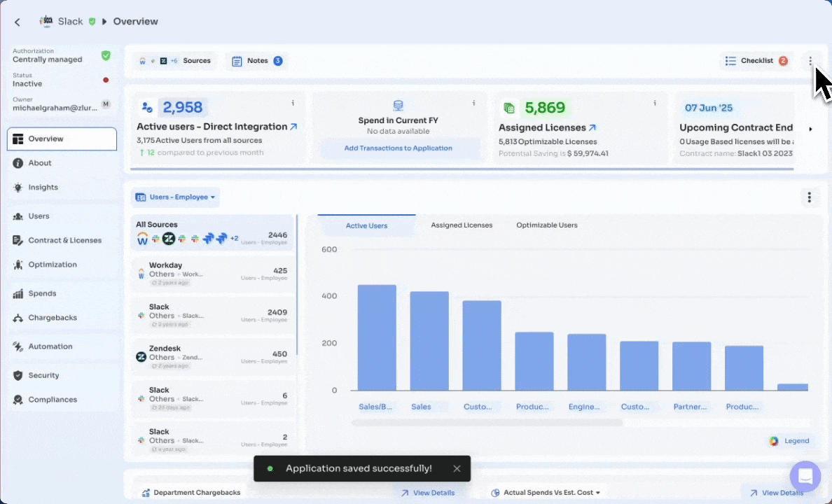Image resolution: width=832 pixels, height=504 pixels.
Task: Open Active users Direct Integration arrow link
Action: click(293, 127)
